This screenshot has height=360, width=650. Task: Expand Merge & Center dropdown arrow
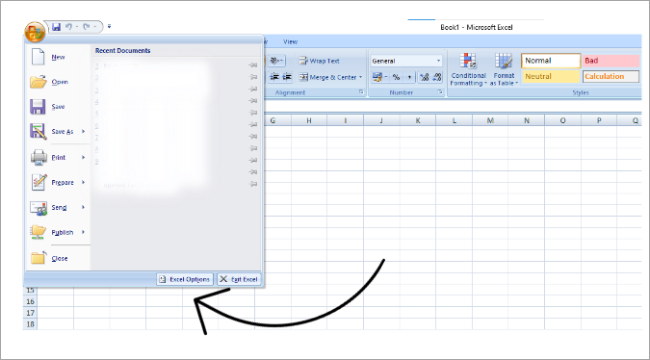point(361,77)
